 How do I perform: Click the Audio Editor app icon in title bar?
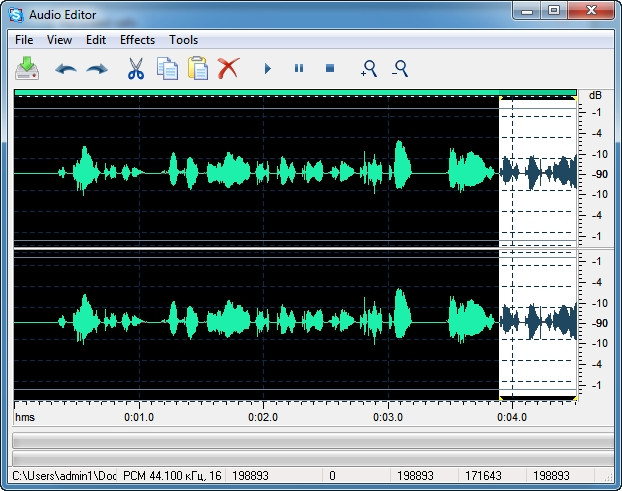[x=17, y=15]
